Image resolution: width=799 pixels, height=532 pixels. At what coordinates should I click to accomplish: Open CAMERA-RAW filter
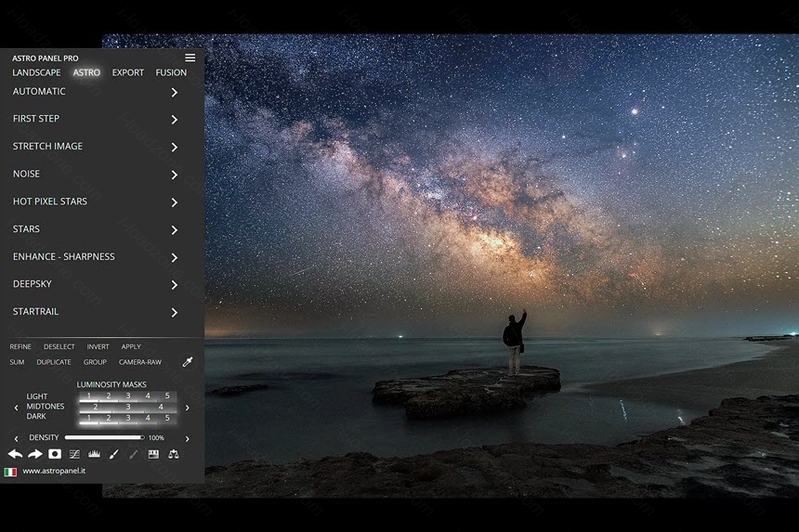(x=140, y=362)
